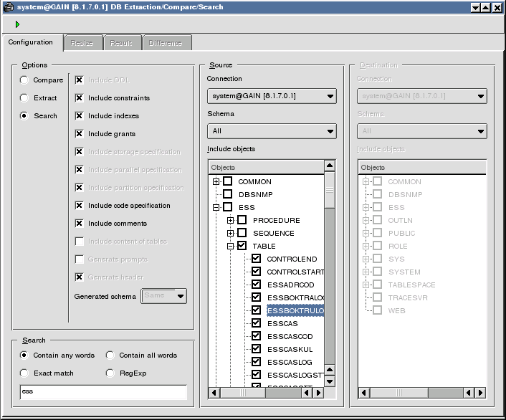This screenshot has height=420, width=506.
Task: Switch to the Configuration tab
Action: (31, 43)
